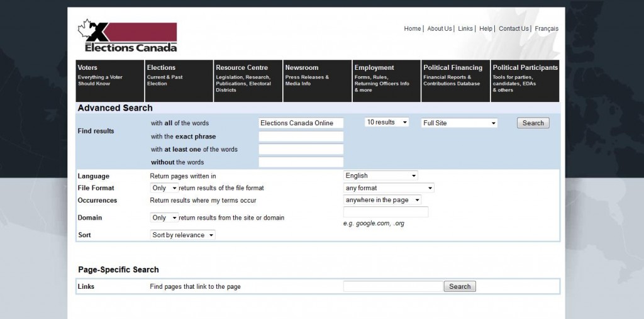The width and height of the screenshot is (644, 319).
Task: Click the 'File Format' label
Action: [x=96, y=188]
